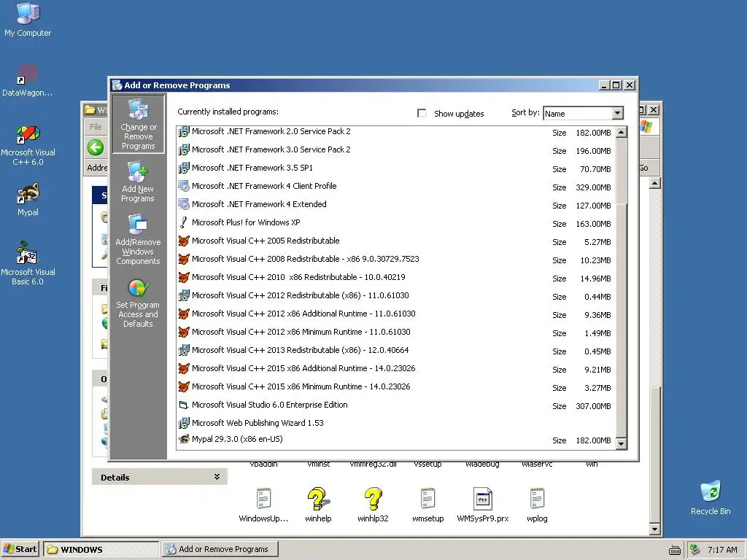Click the system tray clock 7:17 AM

pos(722,550)
